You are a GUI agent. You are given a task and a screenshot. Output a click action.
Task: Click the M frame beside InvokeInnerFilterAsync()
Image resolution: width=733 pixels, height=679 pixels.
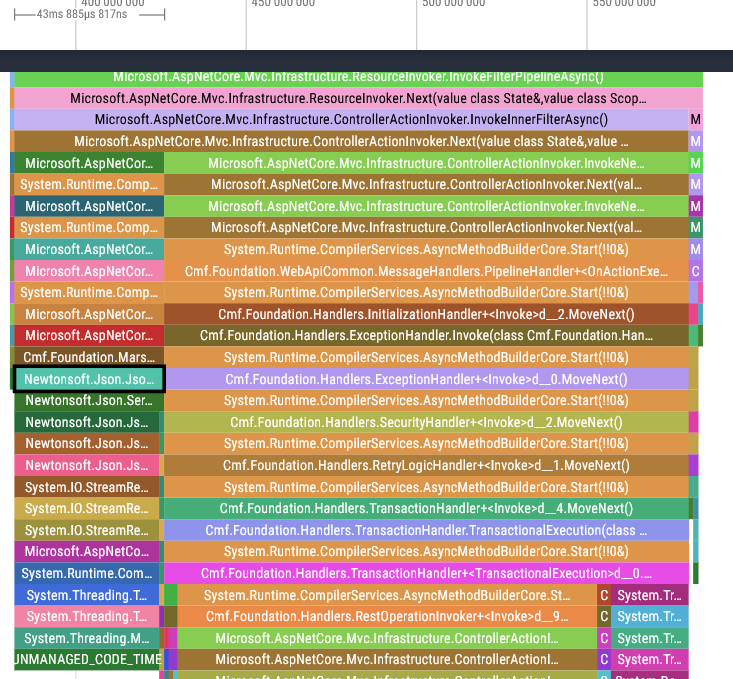[x=696, y=120]
